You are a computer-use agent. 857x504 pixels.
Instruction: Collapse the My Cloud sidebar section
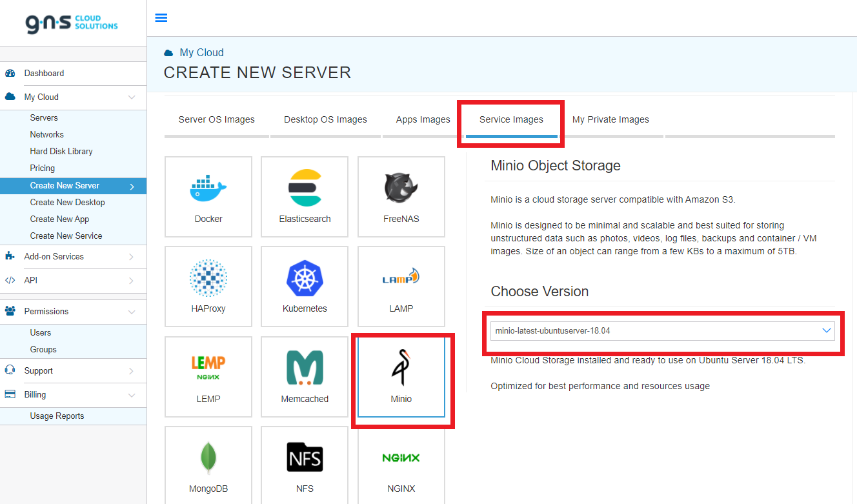coord(132,97)
